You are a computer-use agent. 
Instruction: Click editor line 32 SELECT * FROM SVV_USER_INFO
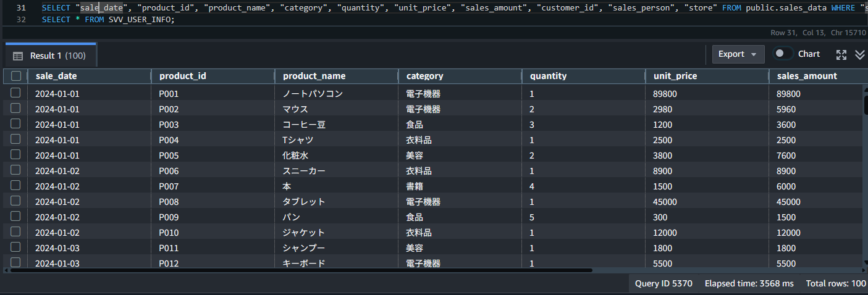pos(108,19)
